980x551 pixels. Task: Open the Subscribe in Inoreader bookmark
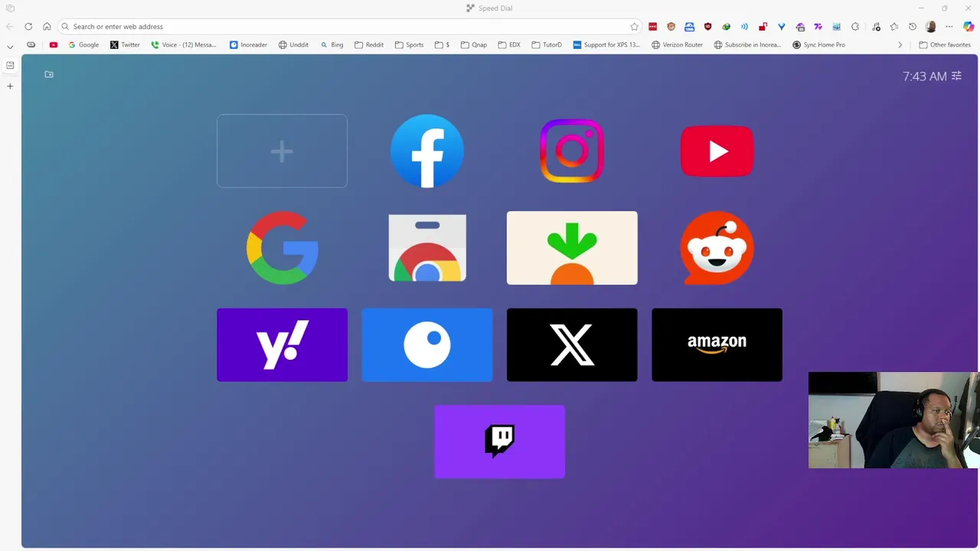pos(747,45)
